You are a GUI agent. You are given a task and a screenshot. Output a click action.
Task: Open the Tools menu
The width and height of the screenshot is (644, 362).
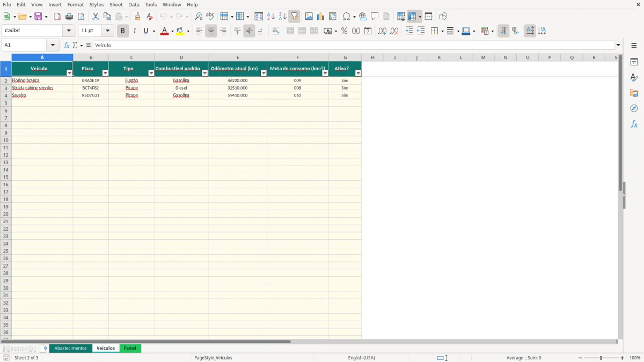151,4
